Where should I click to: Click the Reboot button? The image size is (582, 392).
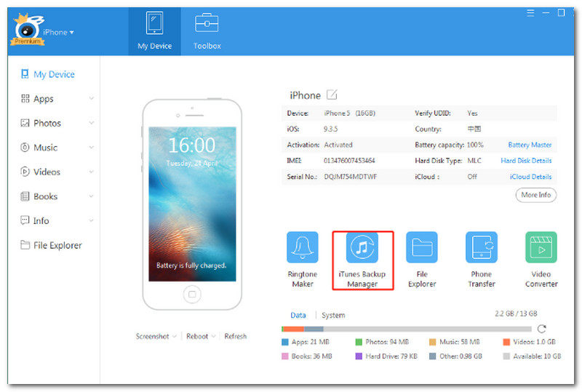(197, 336)
